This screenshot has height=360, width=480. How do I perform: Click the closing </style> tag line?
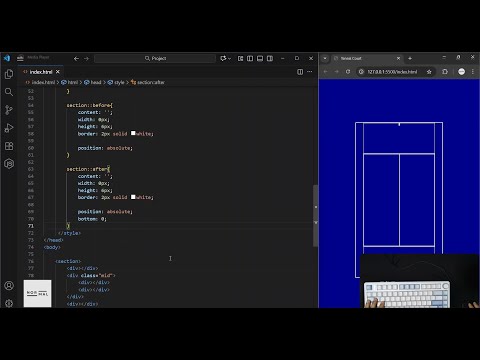tap(69, 233)
